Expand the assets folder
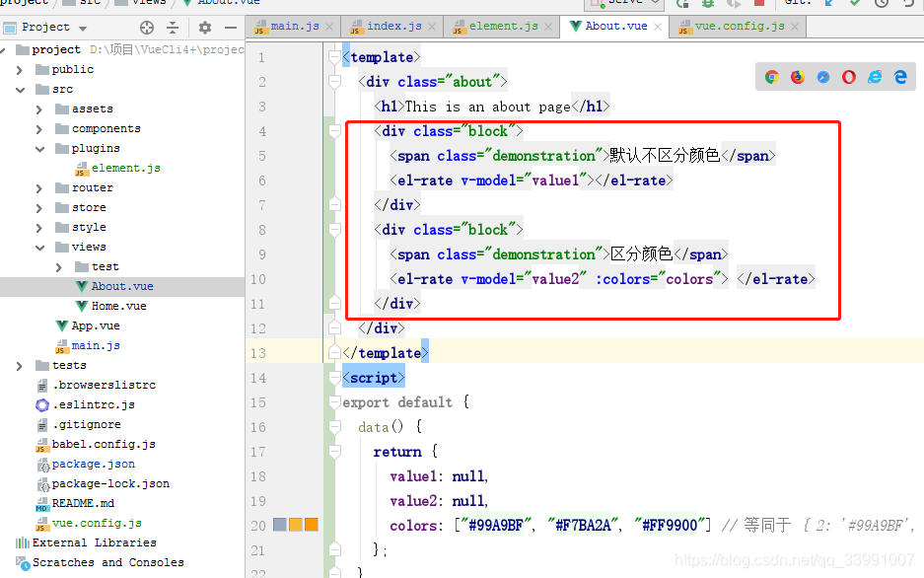 [x=38, y=109]
